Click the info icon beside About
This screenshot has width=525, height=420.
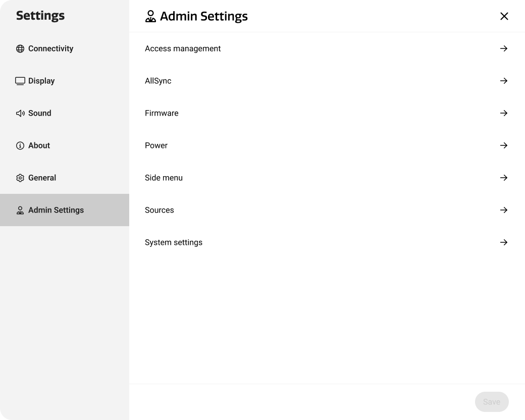[20, 145]
